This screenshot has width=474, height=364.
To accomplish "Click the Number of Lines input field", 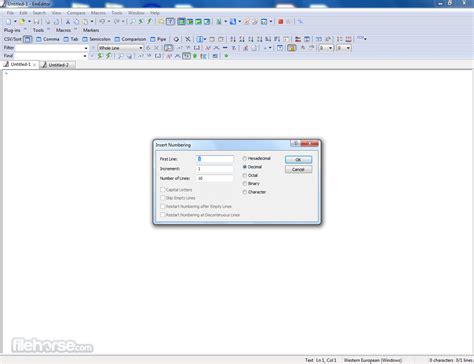I will (x=215, y=178).
